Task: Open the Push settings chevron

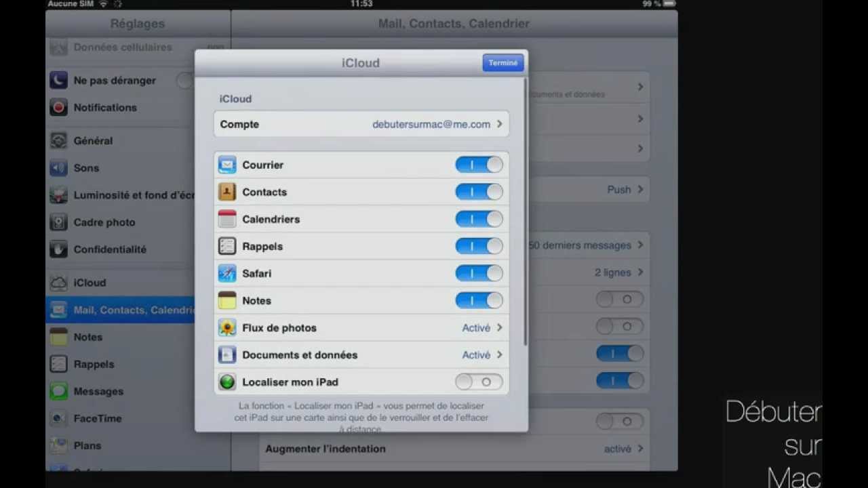Action: click(640, 189)
